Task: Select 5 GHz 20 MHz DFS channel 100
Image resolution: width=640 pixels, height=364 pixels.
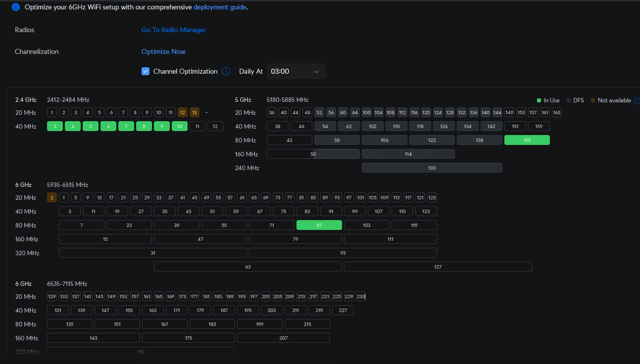Action: tap(367, 112)
